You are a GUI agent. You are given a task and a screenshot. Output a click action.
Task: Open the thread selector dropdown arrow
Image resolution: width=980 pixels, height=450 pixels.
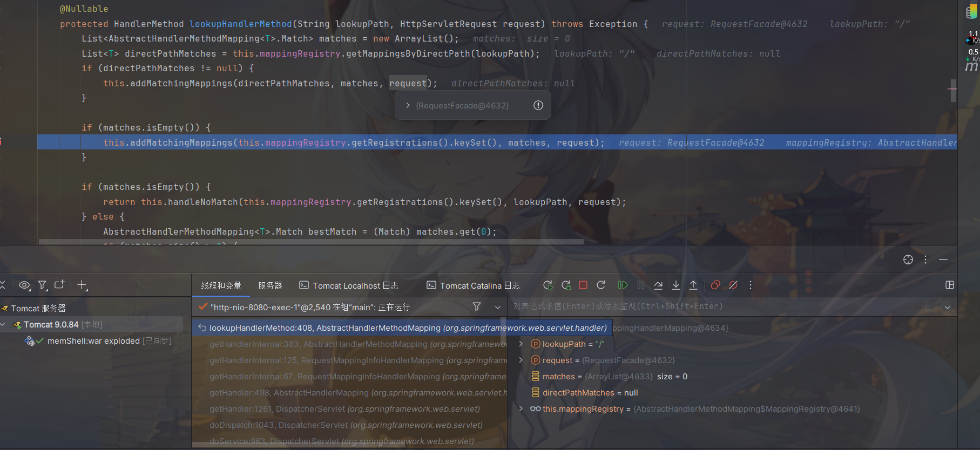[498, 306]
